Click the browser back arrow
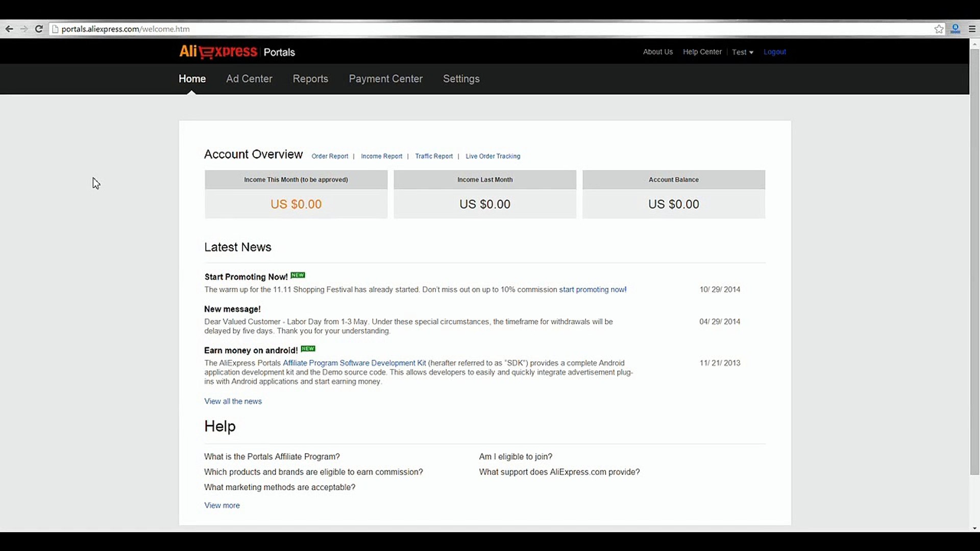The height and width of the screenshot is (551, 980). pyautogui.click(x=9, y=29)
